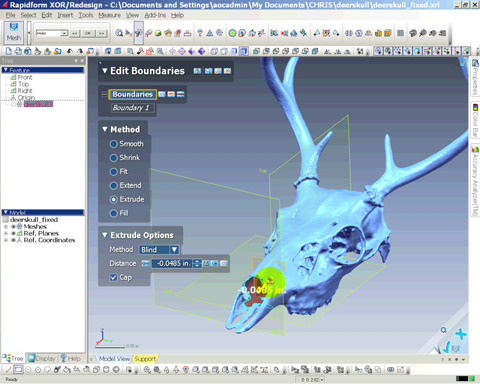Open the Add-Ins menu
The height and width of the screenshot is (384, 480).
pos(155,15)
